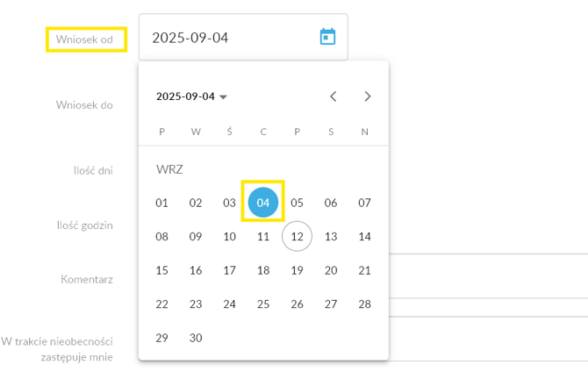Pick day 22 in the calendar
This screenshot has height=379, width=588.
[x=162, y=304]
